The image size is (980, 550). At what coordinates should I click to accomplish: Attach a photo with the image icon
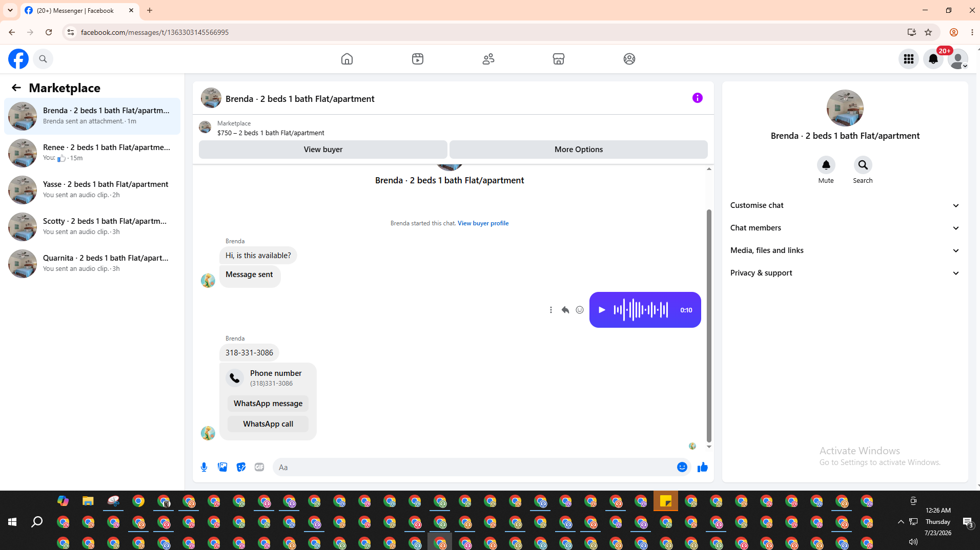222,467
